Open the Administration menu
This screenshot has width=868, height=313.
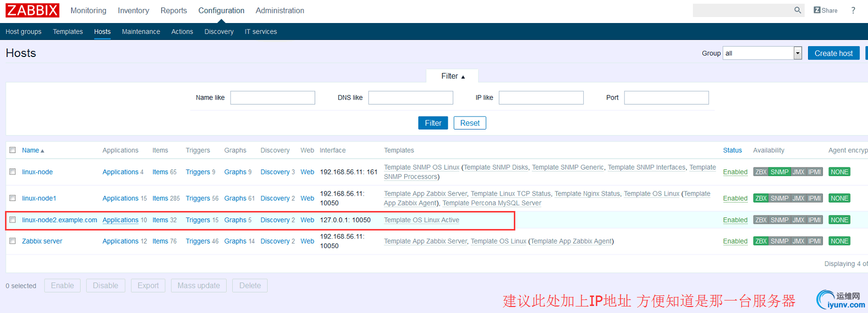[280, 10]
